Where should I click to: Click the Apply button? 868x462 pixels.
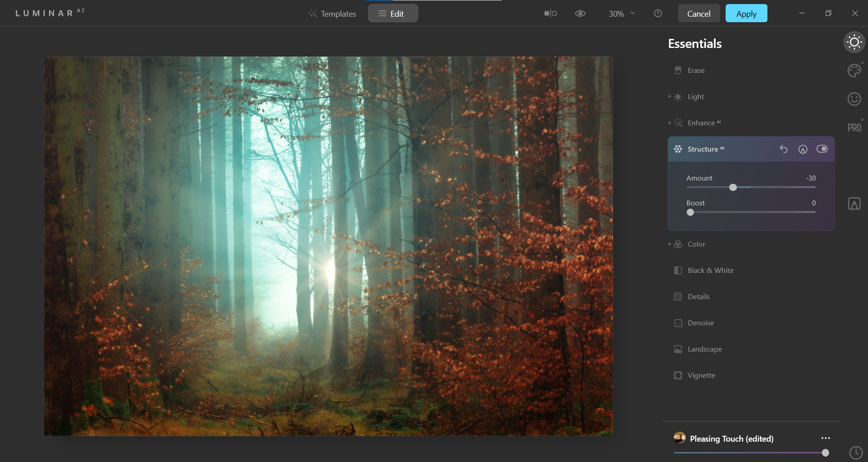[x=746, y=14]
